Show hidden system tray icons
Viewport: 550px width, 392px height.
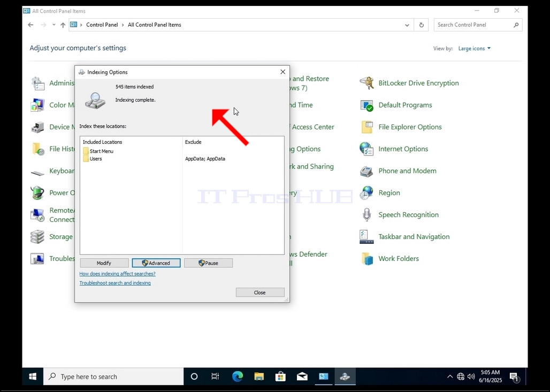pos(449,376)
